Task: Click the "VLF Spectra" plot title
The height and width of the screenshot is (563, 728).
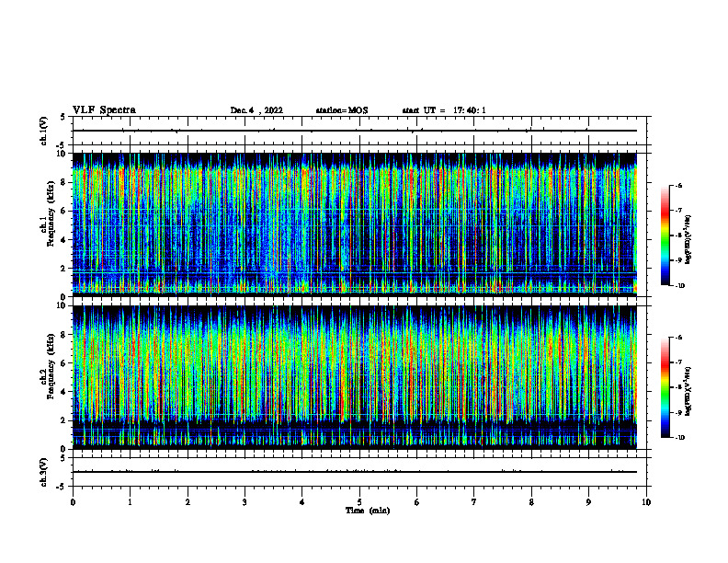Action: (x=104, y=110)
